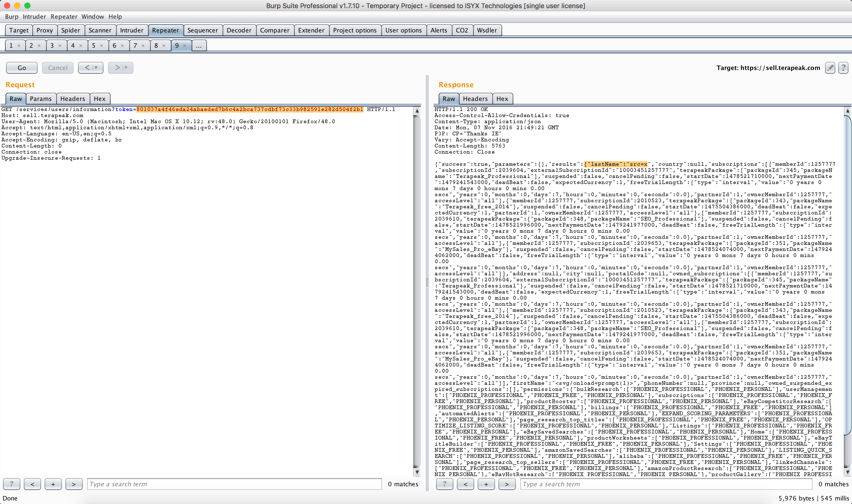Open the Wsdler extension tab
Viewport: 852px width, 504px height.
[487, 30]
